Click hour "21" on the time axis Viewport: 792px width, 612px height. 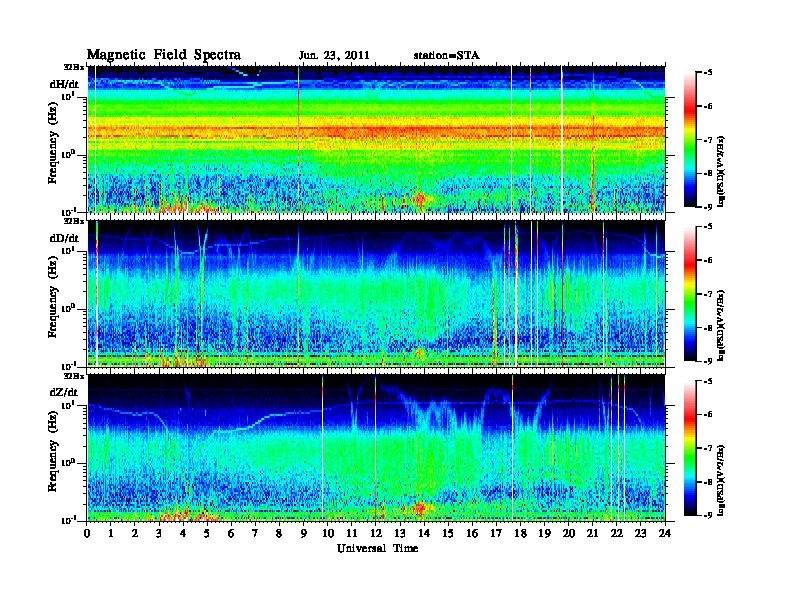click(x=592, y=533)
